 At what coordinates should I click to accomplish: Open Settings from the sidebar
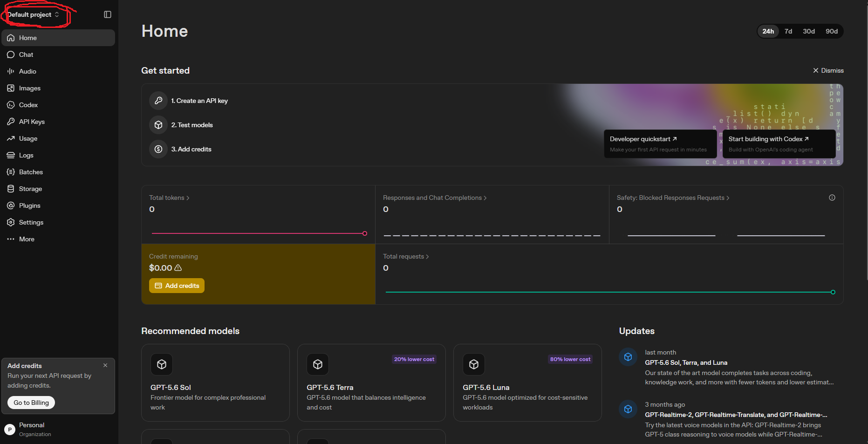coord(58,222)
